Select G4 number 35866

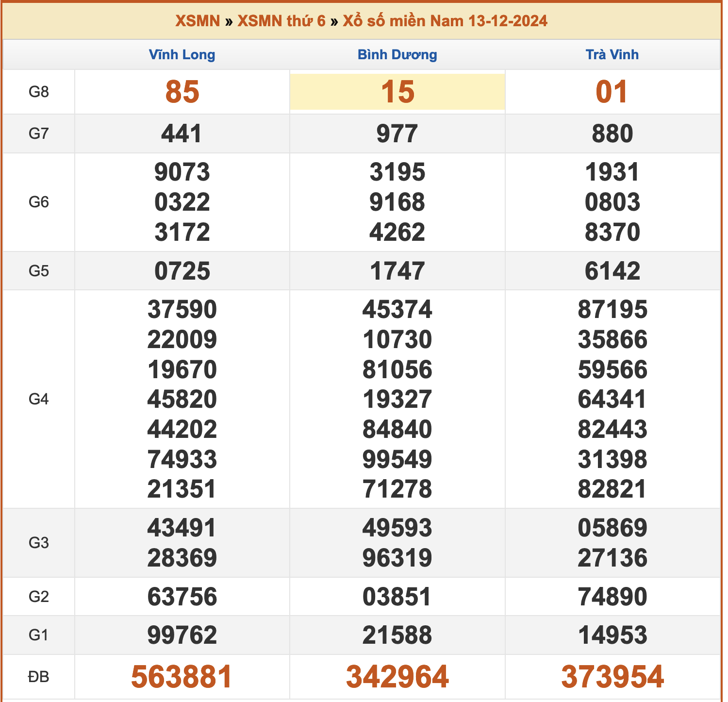(612, 339)
